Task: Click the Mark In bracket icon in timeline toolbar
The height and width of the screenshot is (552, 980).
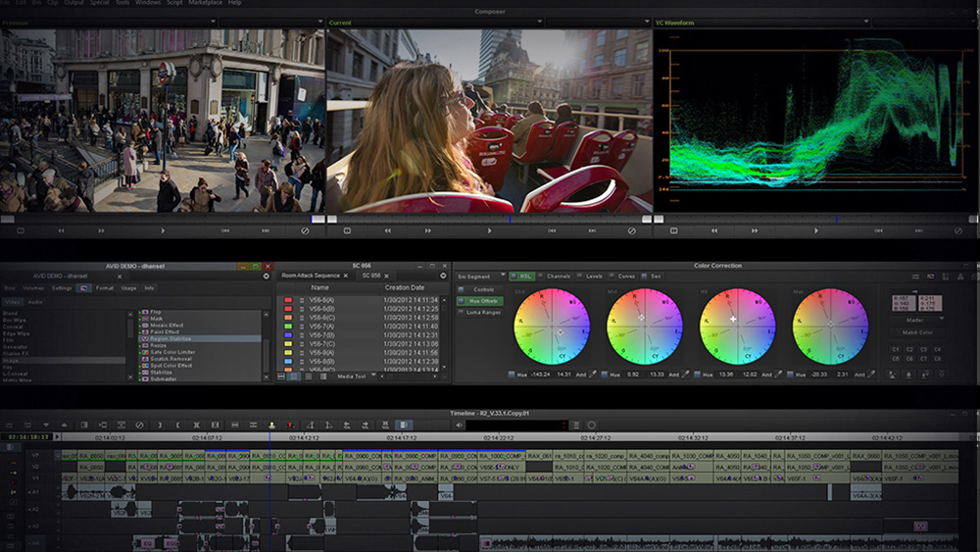Action: click(x=177, y=425)
